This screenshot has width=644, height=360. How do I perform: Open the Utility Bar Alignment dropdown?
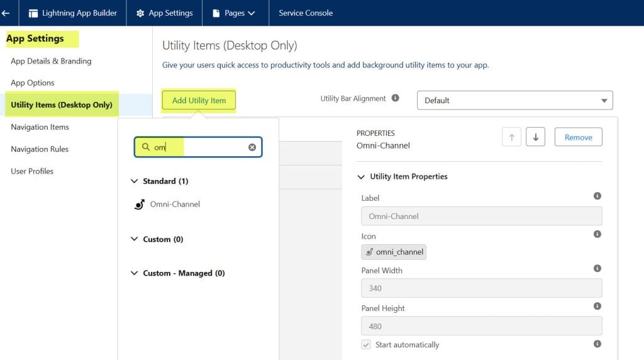pos(514,100)
